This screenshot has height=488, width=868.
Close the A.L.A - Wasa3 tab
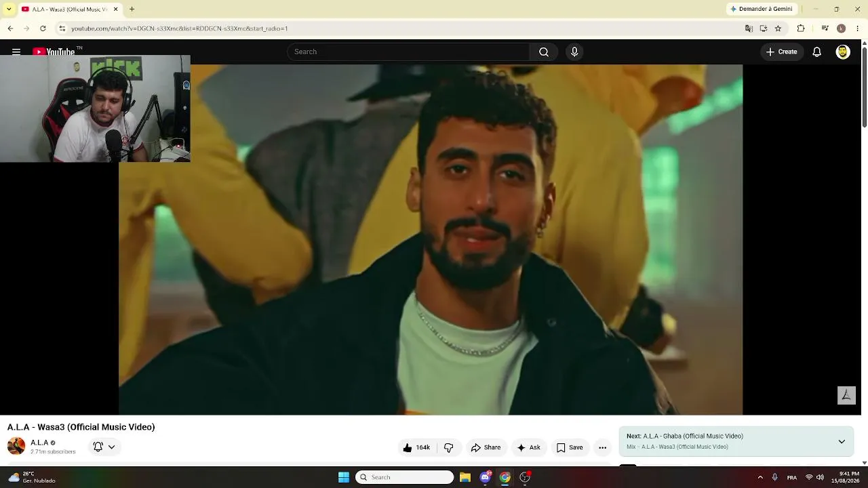115,9
